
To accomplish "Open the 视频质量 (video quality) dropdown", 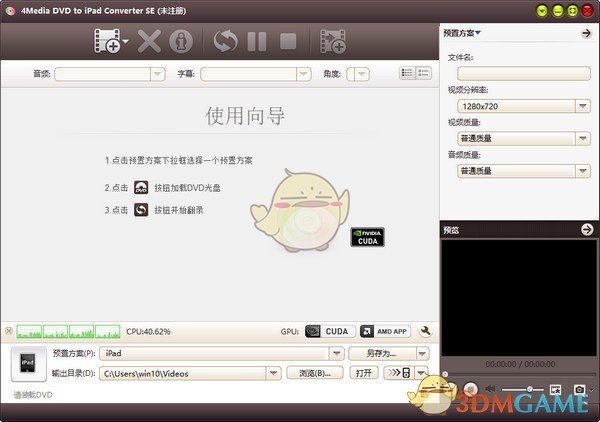I will coord(524,138).
